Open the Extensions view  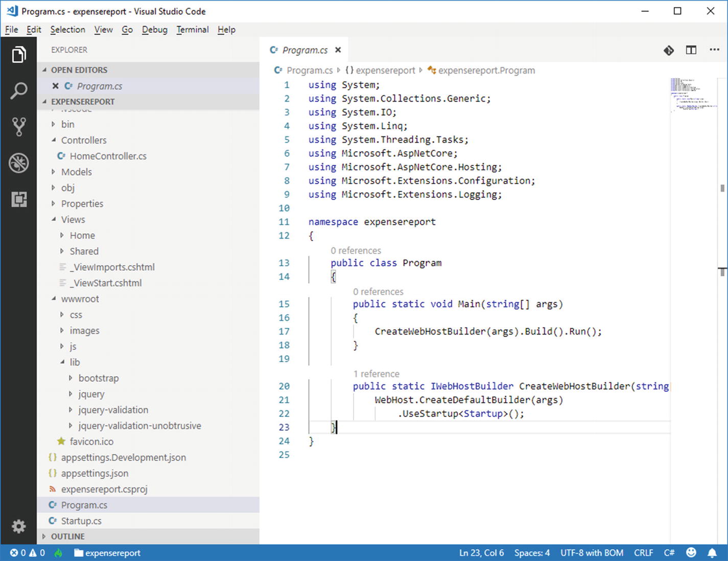(18, 199)
